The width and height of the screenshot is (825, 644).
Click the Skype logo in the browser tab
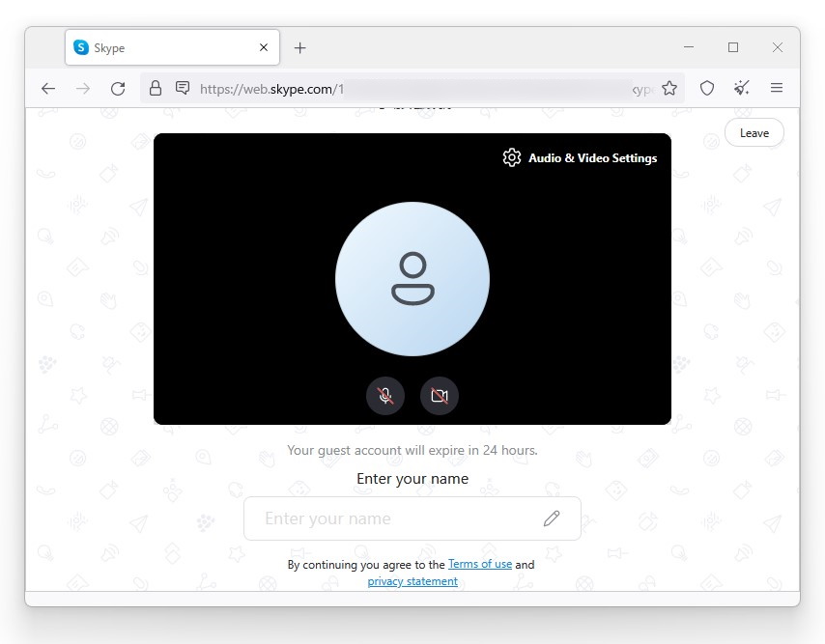pyautogui.click(x=80, y=46)
